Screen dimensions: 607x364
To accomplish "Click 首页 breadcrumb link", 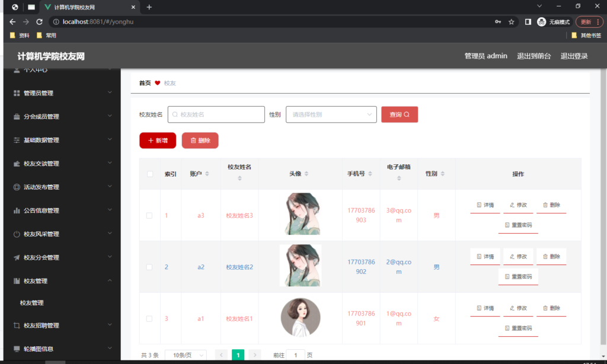I will (x=145, y=83).
